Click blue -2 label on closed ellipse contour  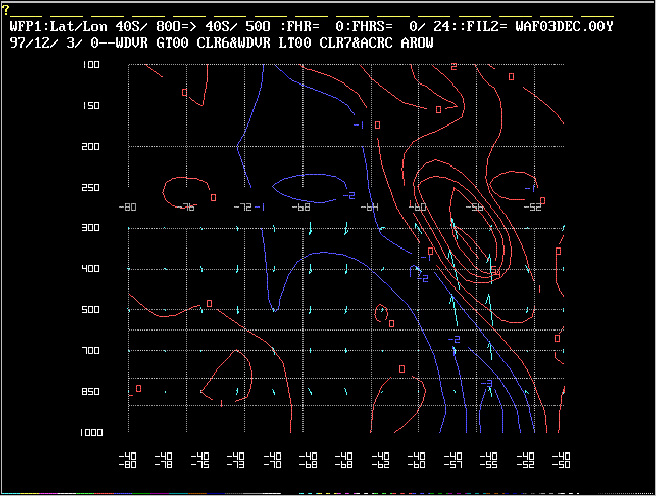[x=349, y=195]
